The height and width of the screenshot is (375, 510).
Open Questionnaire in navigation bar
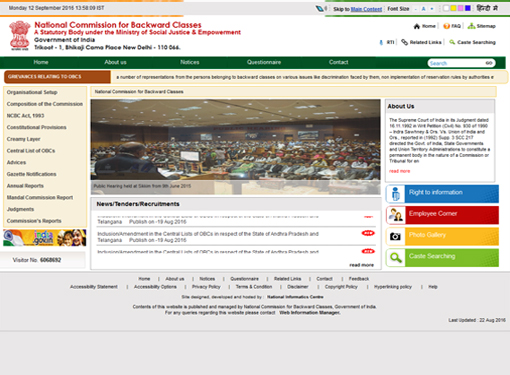tap(264, 62)
